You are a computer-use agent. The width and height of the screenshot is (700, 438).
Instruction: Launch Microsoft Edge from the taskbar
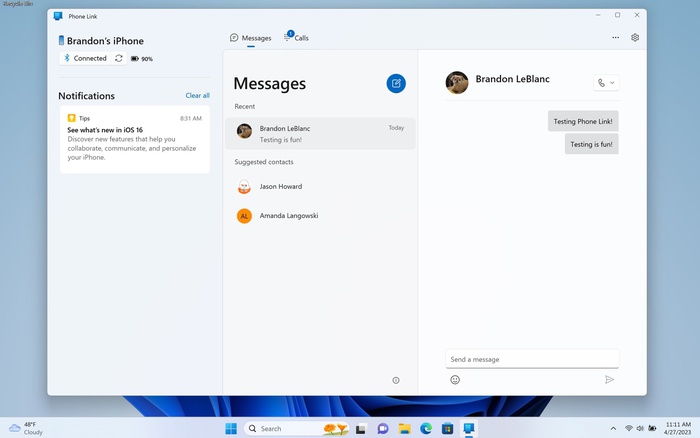(x=426, y=429)
